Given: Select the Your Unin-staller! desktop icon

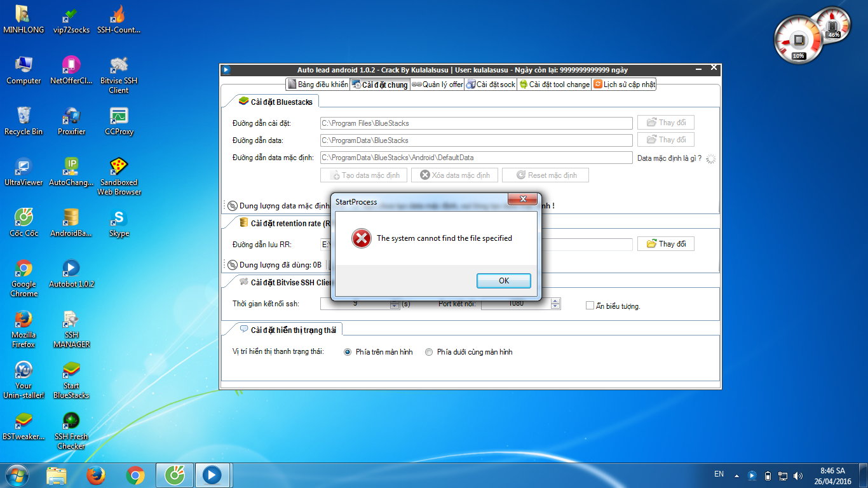Looking at the screenshot, I should point(24,380).
